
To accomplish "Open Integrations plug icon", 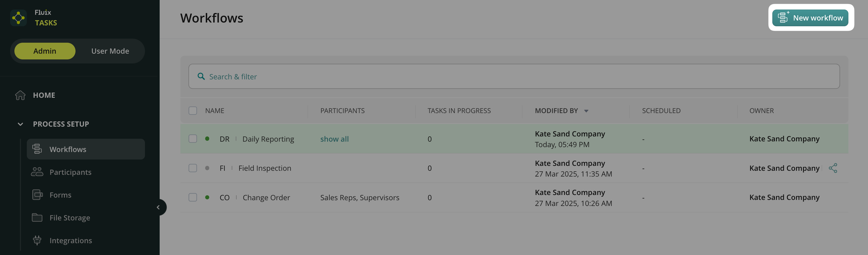I will pos(37,240).
